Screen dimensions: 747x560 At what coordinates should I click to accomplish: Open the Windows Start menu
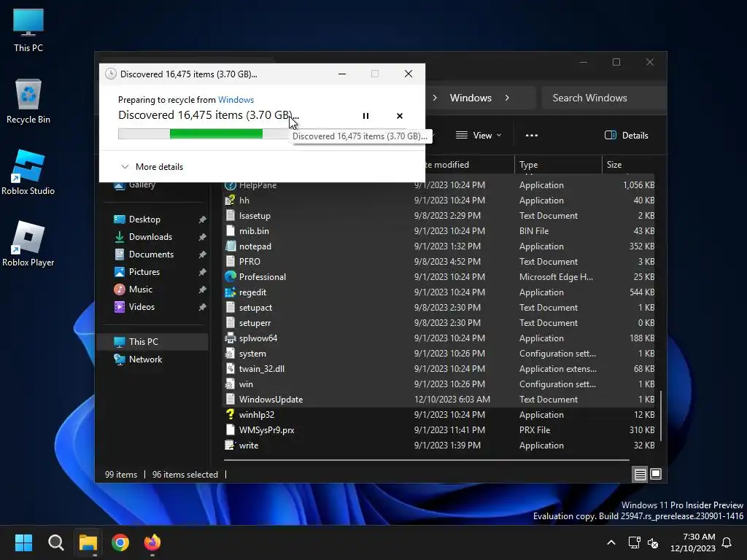[x=23, y=542]
